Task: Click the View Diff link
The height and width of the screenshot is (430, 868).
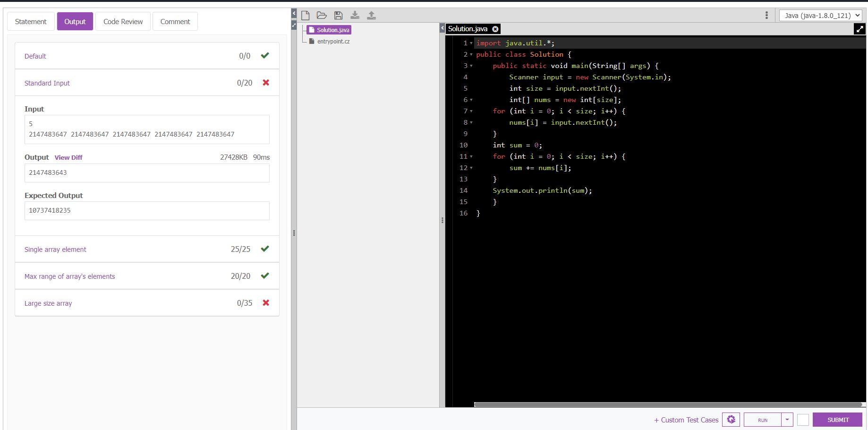Action: click(68, 157)
